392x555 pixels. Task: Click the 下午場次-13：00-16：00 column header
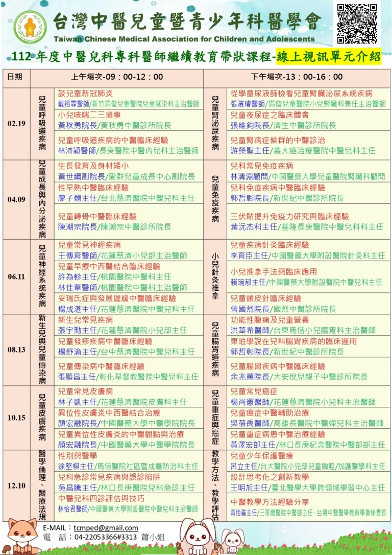tap(297, 77)
